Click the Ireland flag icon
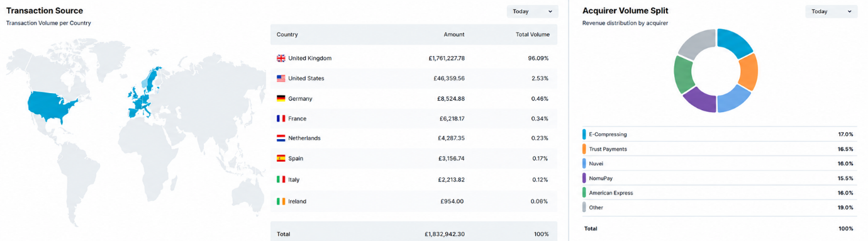The height and width of the screenshot is (241, 868). (x=281, y=201)
